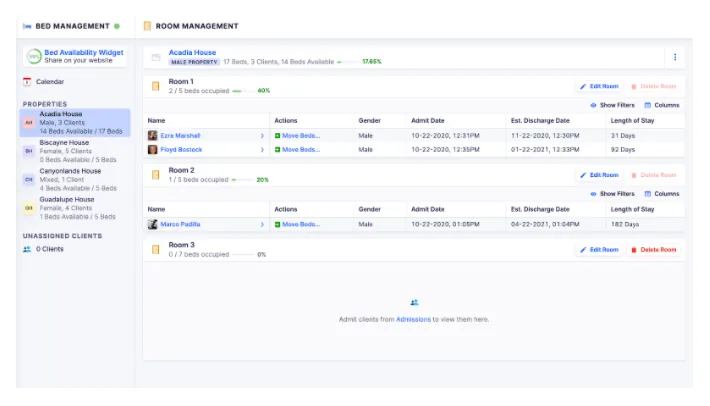Click Ezra Marshall's avatar photo

(153, 135)
